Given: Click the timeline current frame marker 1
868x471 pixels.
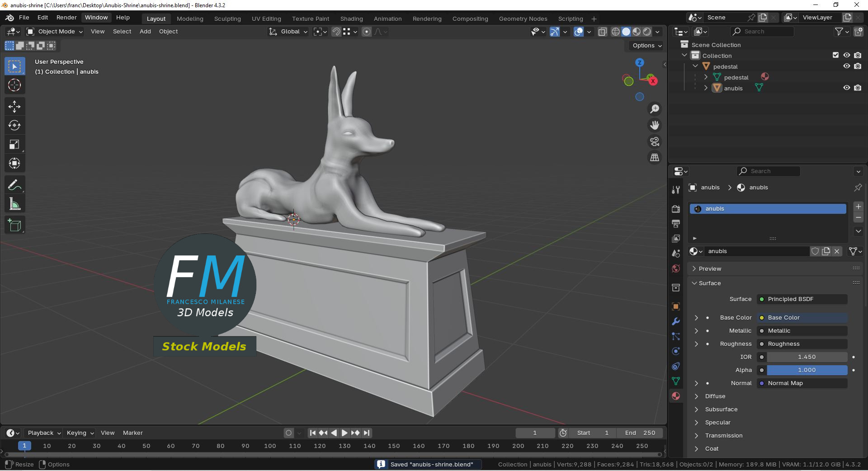Looking at the screenshot, I should point(24,446).
